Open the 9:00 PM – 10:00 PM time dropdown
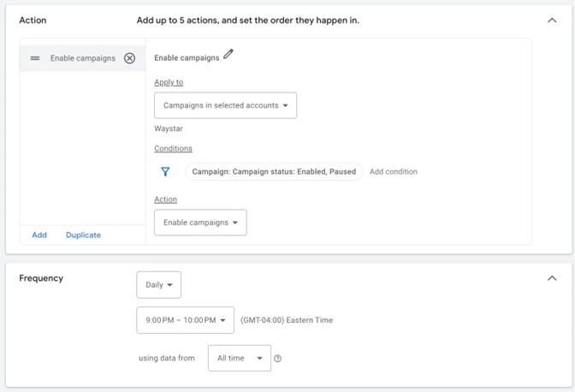Screen dimensions: 575x392 pos(185,320)
